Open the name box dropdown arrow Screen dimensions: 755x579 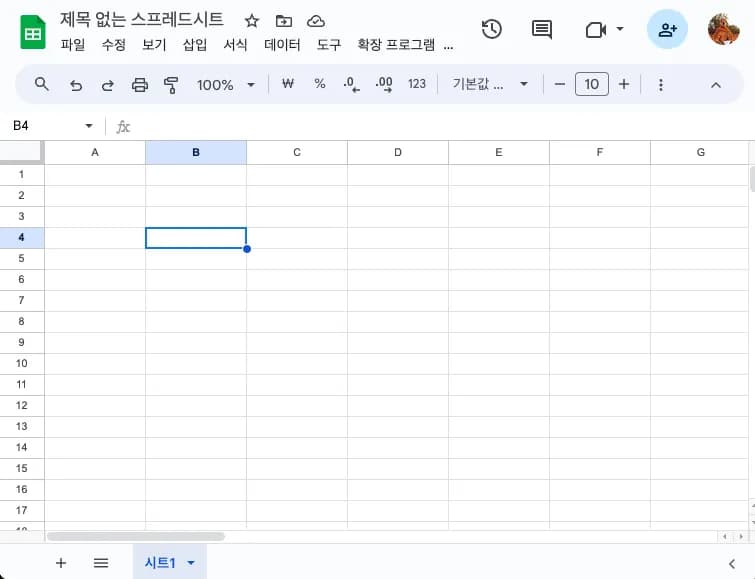point(89,126)
